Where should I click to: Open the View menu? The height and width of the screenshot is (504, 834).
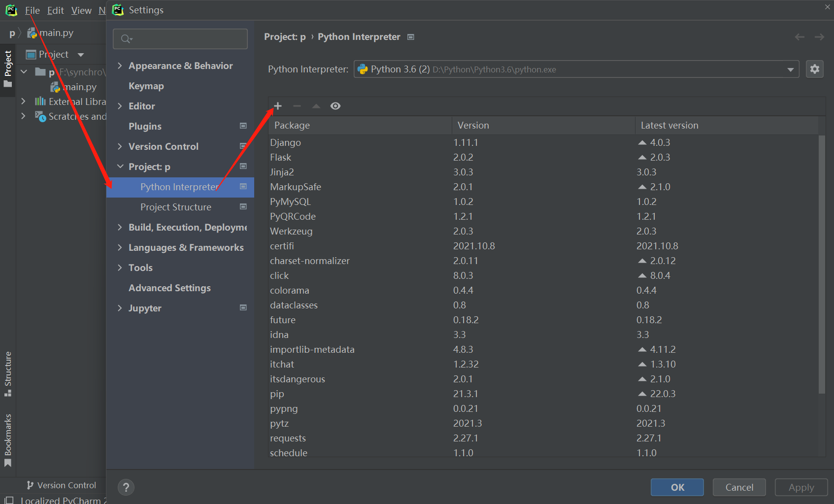[x=81, y=10]
